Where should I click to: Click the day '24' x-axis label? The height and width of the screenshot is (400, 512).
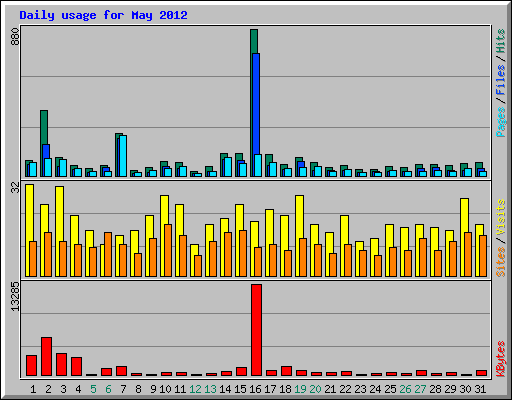point(375,389)
